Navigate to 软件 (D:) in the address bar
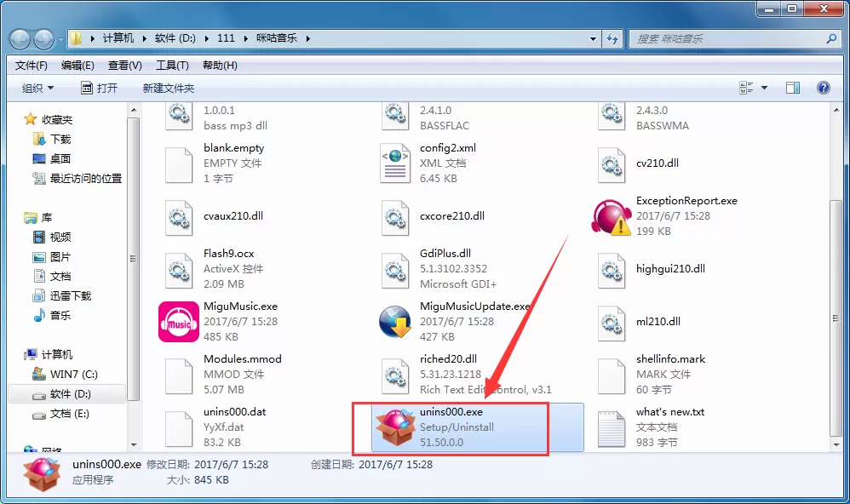 pos(175,38)
